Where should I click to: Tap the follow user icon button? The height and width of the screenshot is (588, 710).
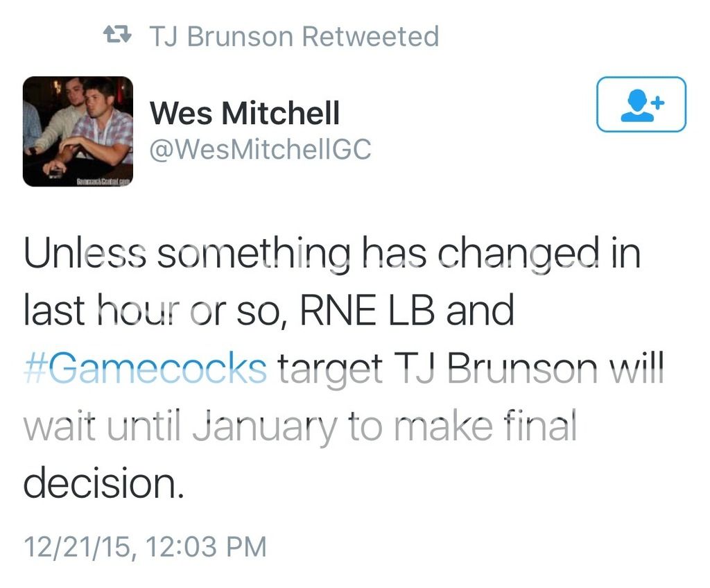coord(641,104)
